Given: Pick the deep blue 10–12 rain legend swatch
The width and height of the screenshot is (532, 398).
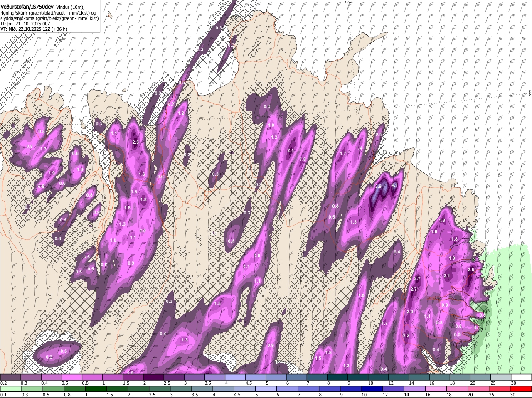Looking at the screenshot, I should click(373, 389).
